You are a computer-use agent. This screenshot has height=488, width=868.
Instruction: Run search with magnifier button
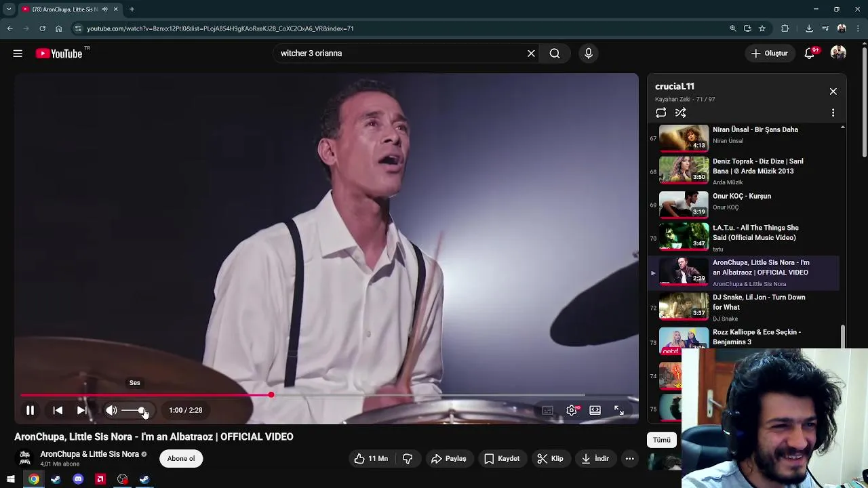pyautogui.click(x=555, y=54)
